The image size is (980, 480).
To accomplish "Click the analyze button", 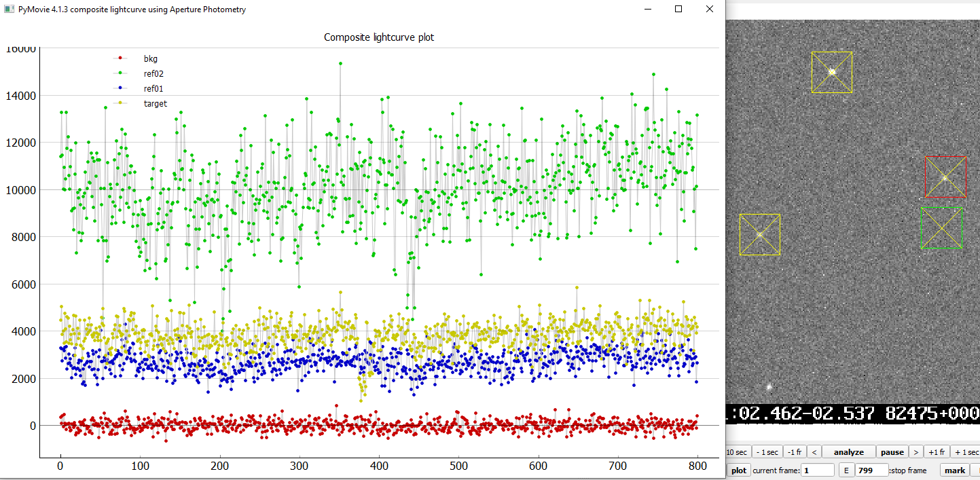I will (x=848, y=452).
